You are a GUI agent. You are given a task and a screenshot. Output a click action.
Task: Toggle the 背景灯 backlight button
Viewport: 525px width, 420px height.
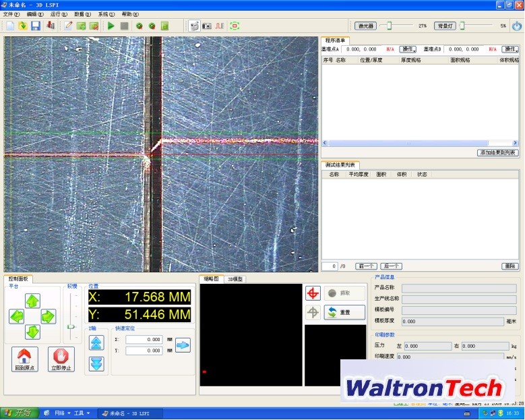pyautogui.click(x=445, y=26)
